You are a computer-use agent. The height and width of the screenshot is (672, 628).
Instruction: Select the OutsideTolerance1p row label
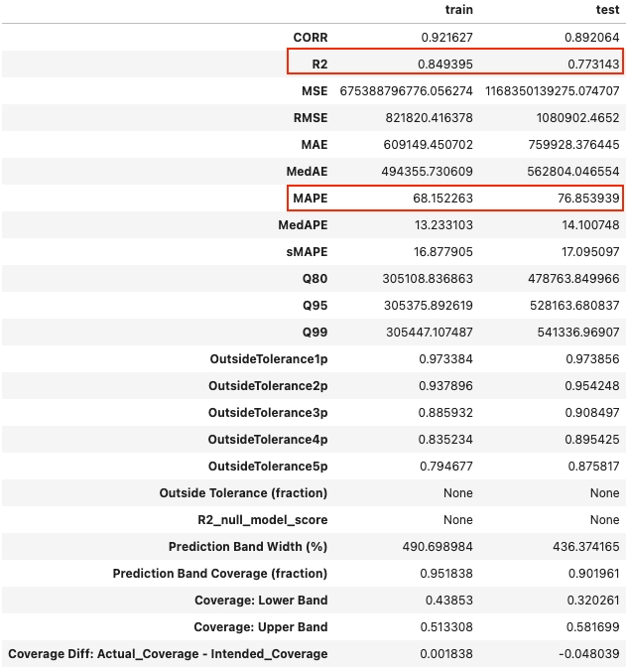[268, 358]
